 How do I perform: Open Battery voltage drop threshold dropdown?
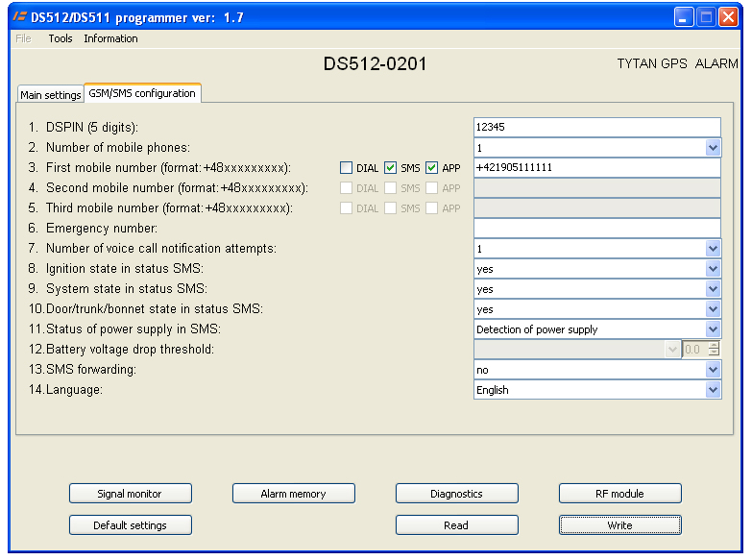(x=672, y=350)
